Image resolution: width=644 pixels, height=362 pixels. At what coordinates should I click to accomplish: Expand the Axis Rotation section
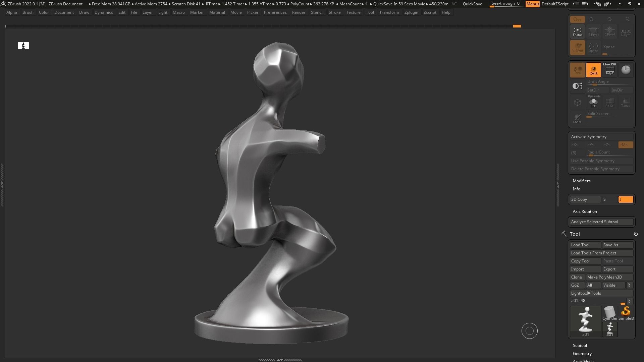click(585, 212)
